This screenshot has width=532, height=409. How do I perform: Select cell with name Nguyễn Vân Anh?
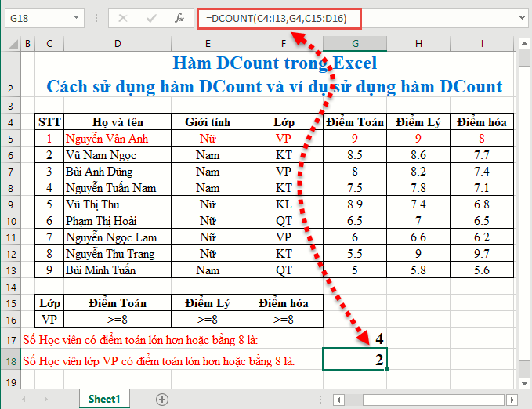pos(118,139)
